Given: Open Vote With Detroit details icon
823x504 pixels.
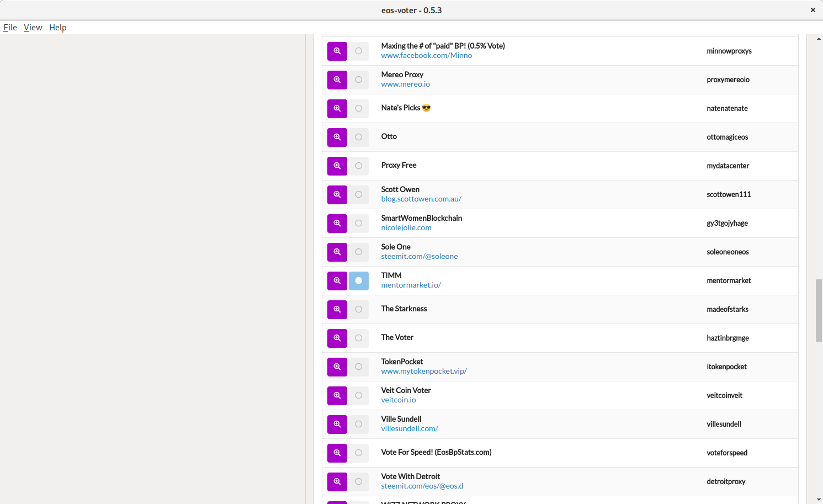Looking at the screenshot, I should (337, 482).
